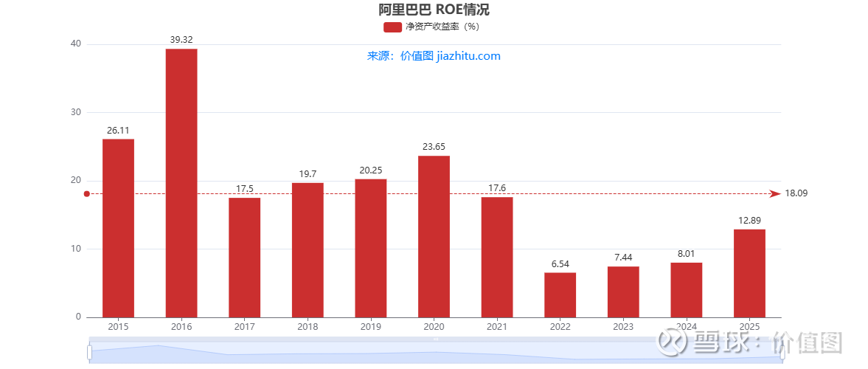Click the value label 39.32
The height and width of the screenshot is (369, 868).
pos(181,40)
